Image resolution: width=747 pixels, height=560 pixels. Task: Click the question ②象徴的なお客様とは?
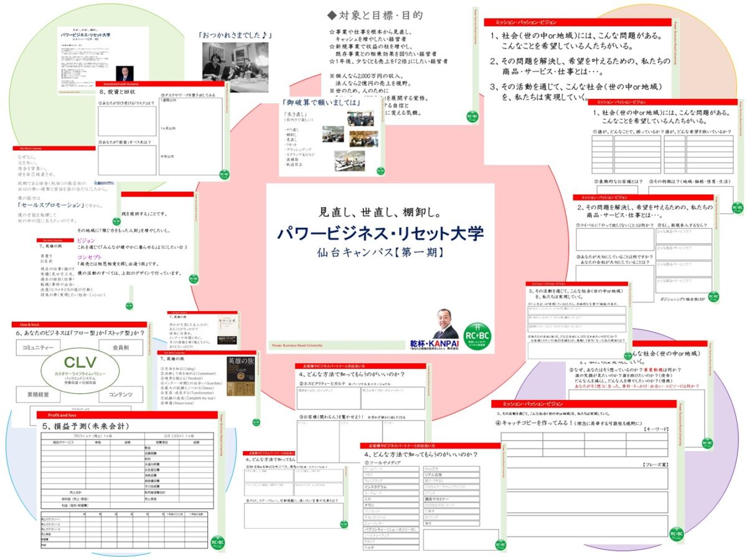[x=618, y=181]
